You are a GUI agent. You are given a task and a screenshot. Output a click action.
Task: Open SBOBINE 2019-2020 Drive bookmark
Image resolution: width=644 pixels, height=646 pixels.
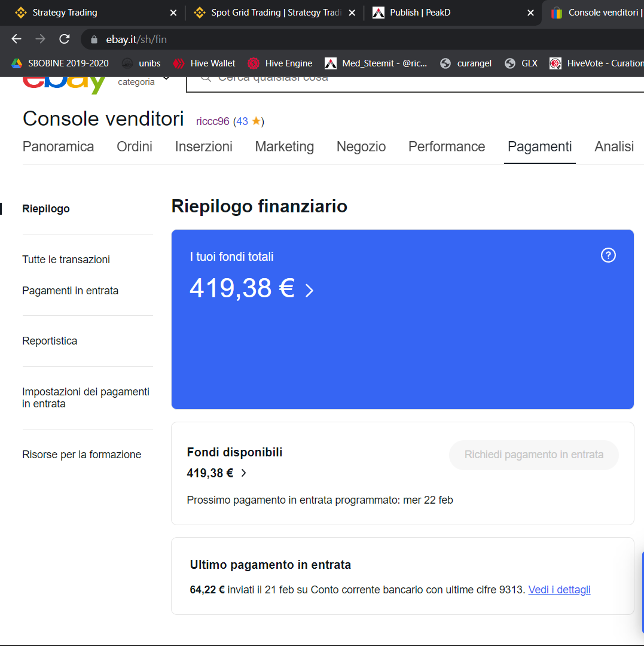pyautogui.click(x=60, y=63)
